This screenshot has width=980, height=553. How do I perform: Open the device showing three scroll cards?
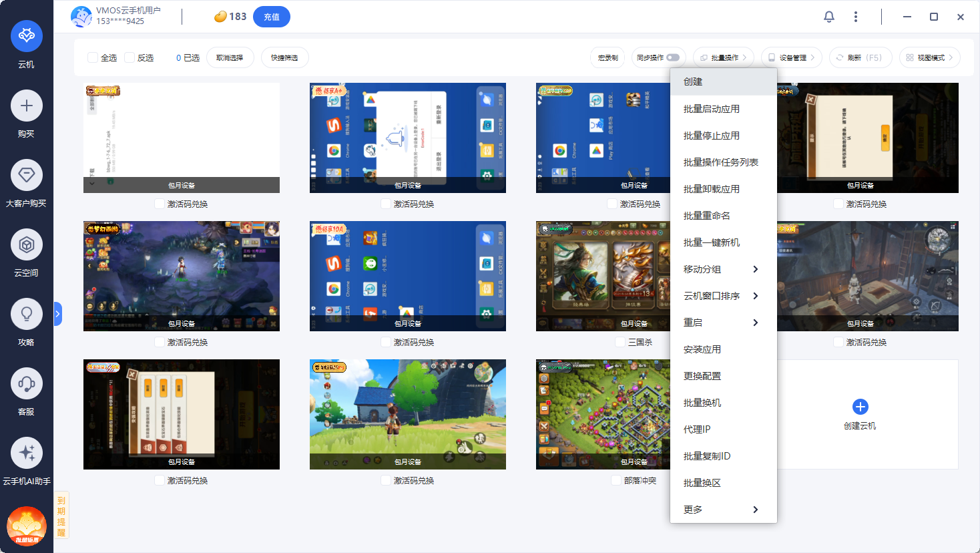click(x=182, y=414)
